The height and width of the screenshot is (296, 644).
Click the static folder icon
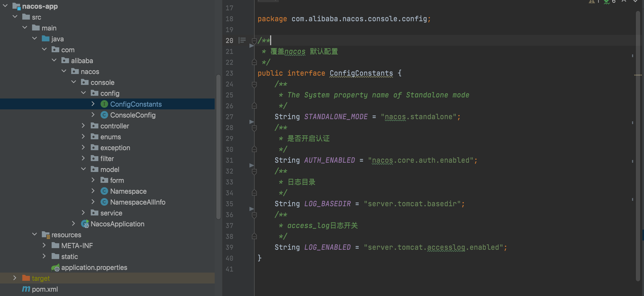55,256
